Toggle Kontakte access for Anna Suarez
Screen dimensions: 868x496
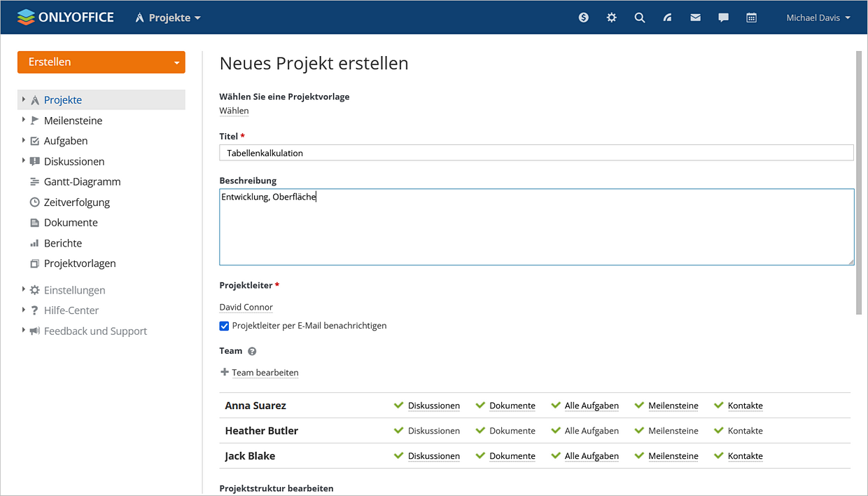(738, 406)
